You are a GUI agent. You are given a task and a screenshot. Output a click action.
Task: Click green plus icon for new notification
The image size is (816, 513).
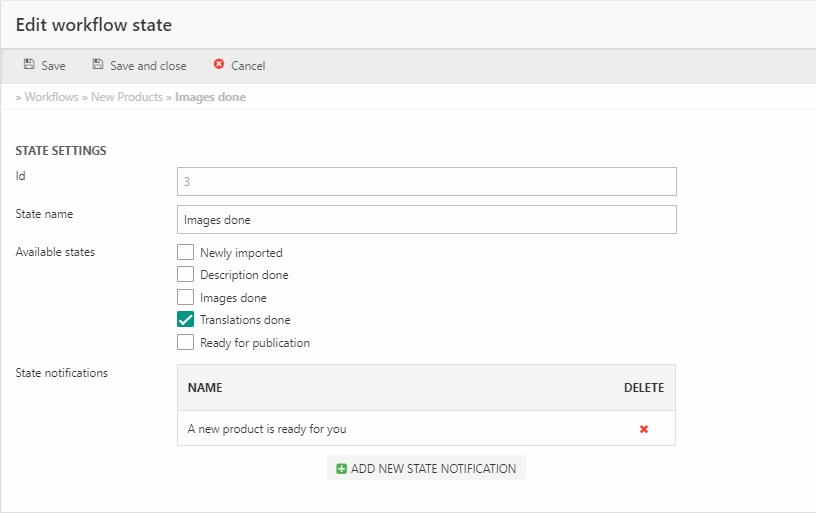click(342, 468)
